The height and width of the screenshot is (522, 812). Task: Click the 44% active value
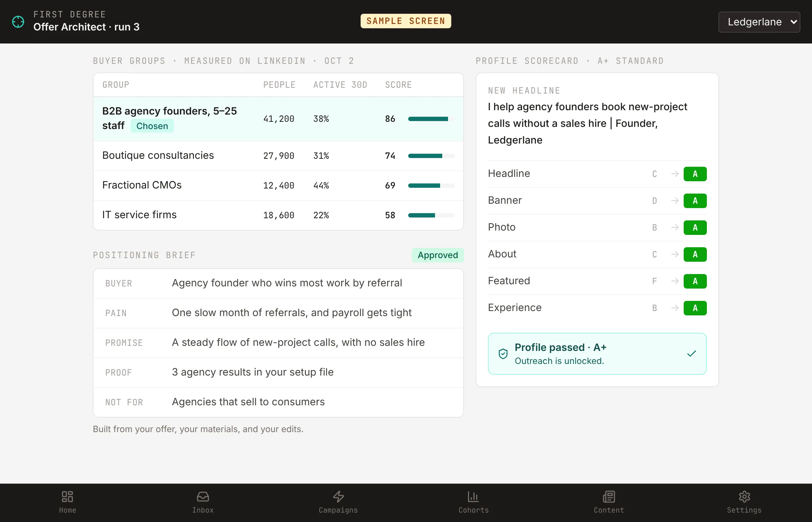(x=321, y=186)
